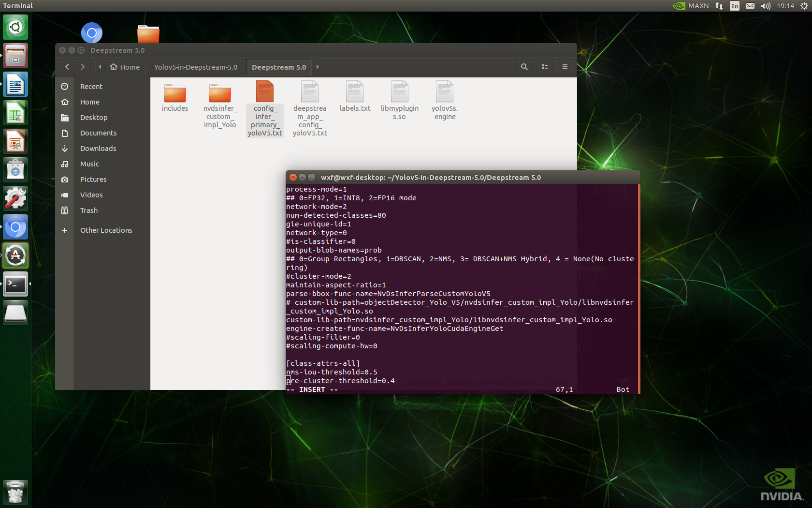Open NVIDIA MAXN power mode indicator
This screenshot has width=812, height=508.
[691, 6]
